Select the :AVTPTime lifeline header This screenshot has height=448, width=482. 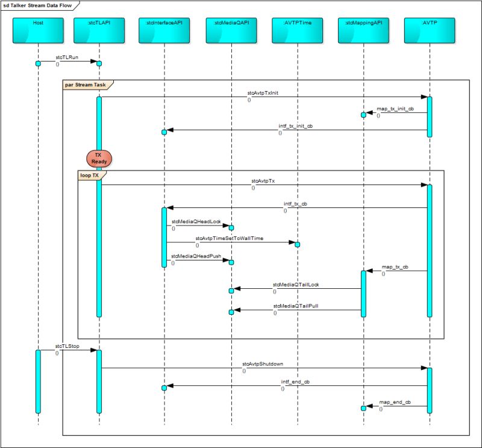pyautogui.click(x=298, y=29)
